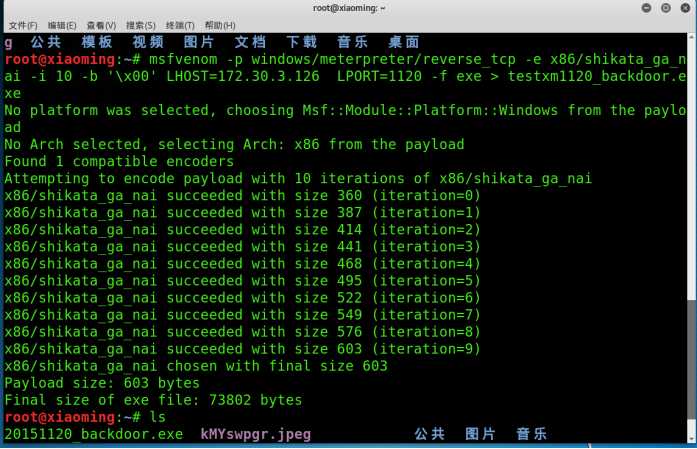Viewport: 697px width, 449px height.
Task: Click the 'Final size of exe file: 73802 bytes' line
Action: [x=153, y=400]
